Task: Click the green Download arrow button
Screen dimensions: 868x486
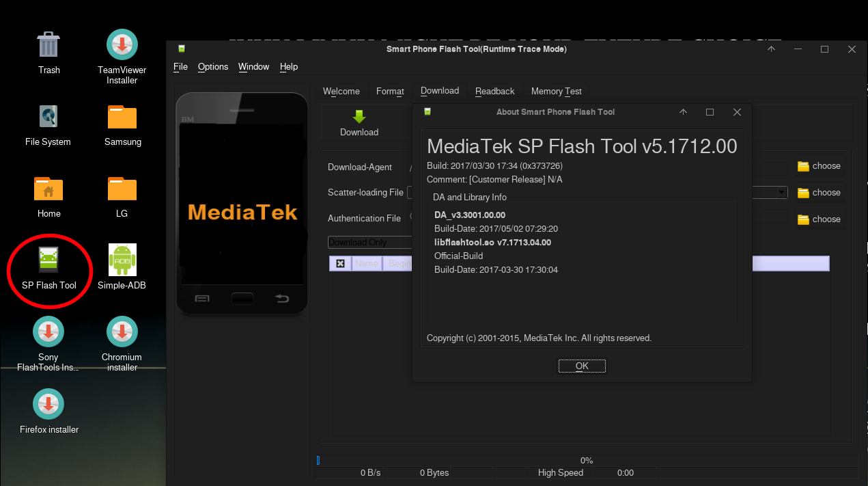Action: coord(359,122)
